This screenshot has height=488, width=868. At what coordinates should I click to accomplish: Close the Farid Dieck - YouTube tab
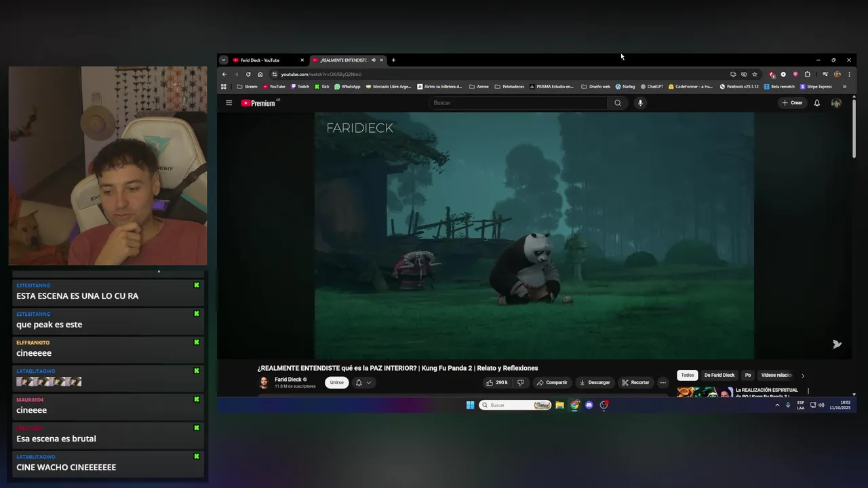(302, 60)
